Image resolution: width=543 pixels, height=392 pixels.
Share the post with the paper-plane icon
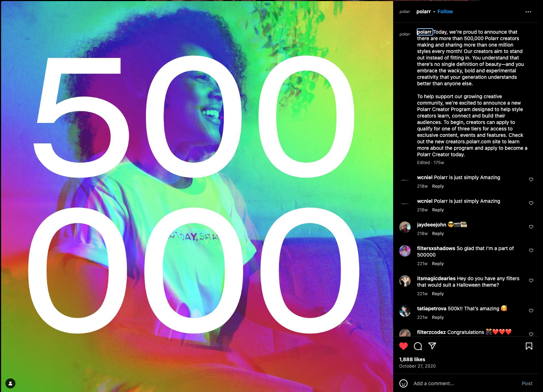432,346
